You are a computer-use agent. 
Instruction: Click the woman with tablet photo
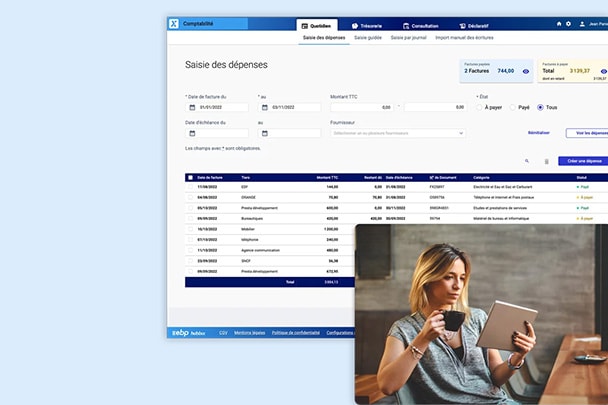[x=481, y=314]
